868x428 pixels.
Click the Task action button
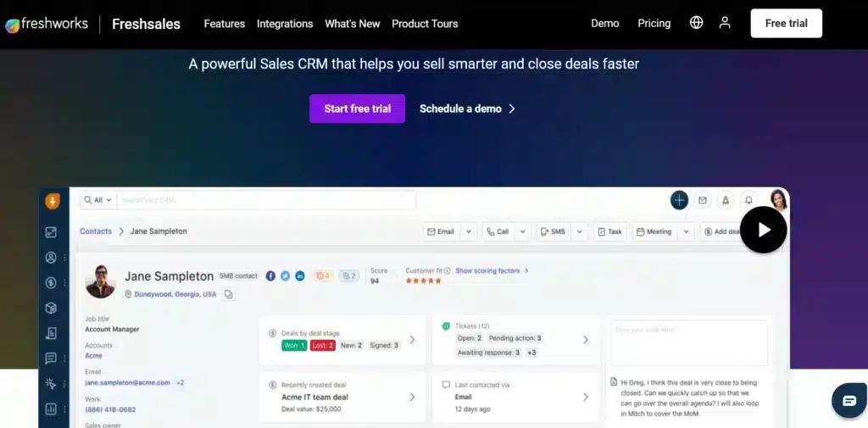coord(610,231)
